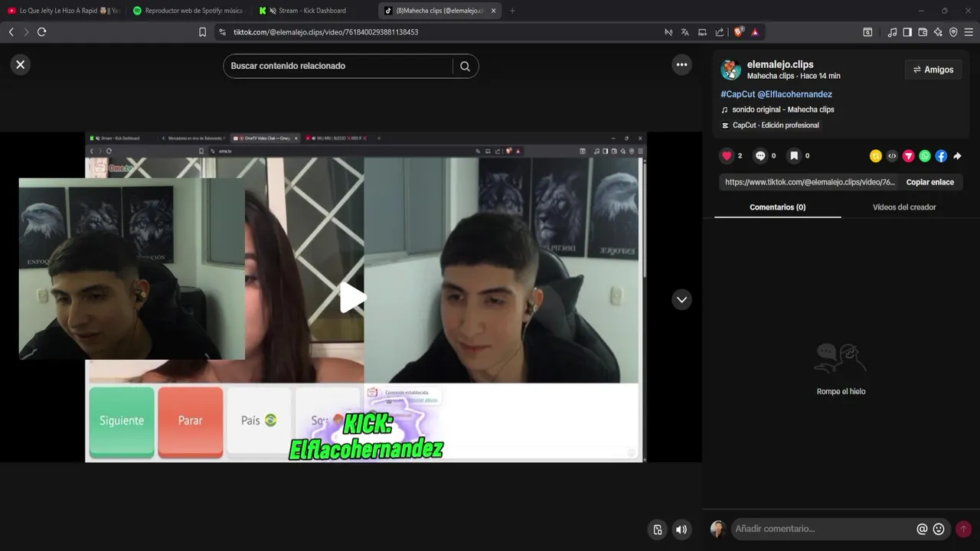Open more share options arrow
Image resolution: width=980 pixels, height=551 pixels.
(957, 156)
